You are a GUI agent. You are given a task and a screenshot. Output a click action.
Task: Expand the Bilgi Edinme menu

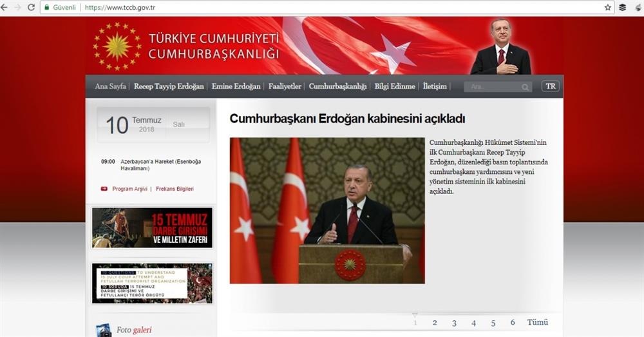395,86
